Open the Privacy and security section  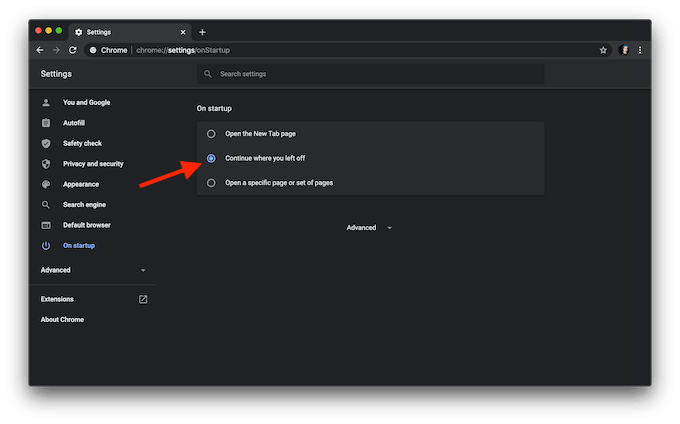[x=93, y=164]
